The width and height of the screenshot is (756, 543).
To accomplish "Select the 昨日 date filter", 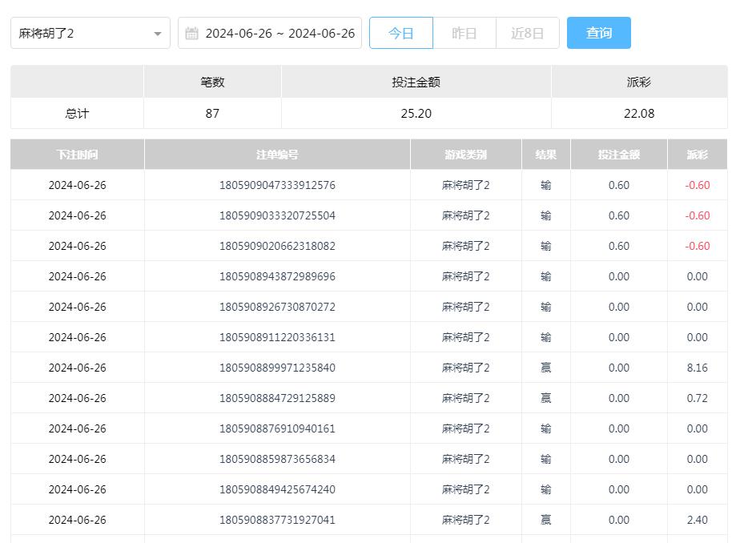I will coord(464,34).
